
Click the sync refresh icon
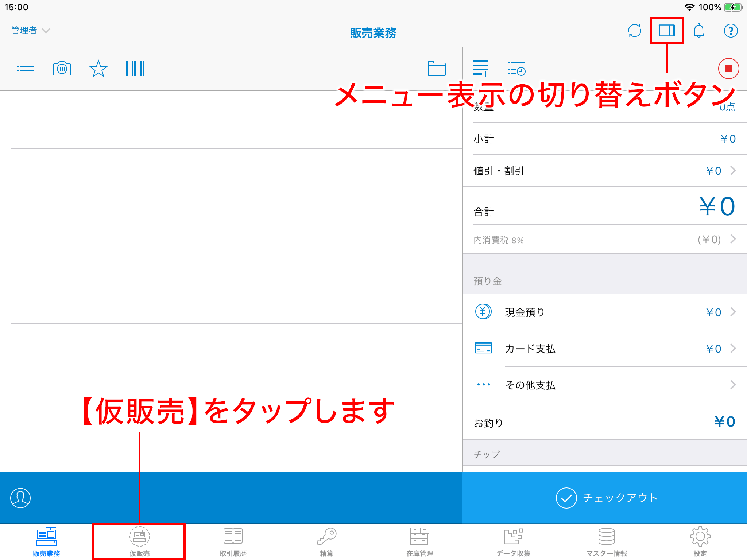click(635, 31)
